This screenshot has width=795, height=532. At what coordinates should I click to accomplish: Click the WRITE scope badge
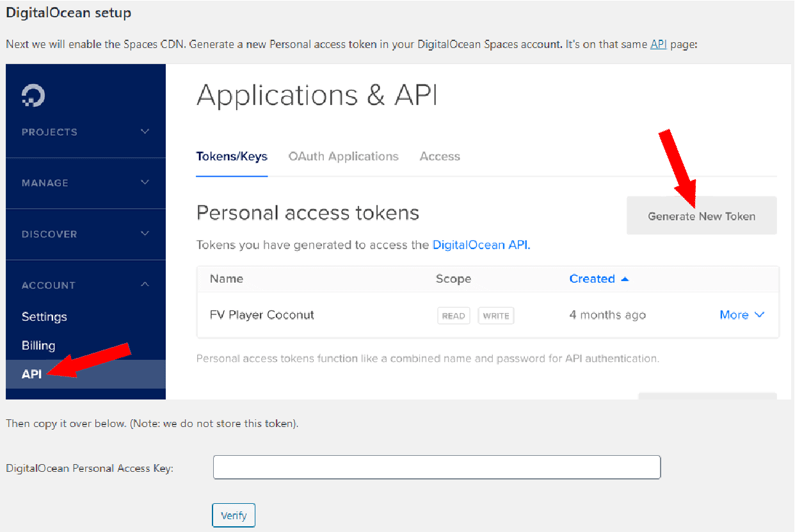click(496, 316)
